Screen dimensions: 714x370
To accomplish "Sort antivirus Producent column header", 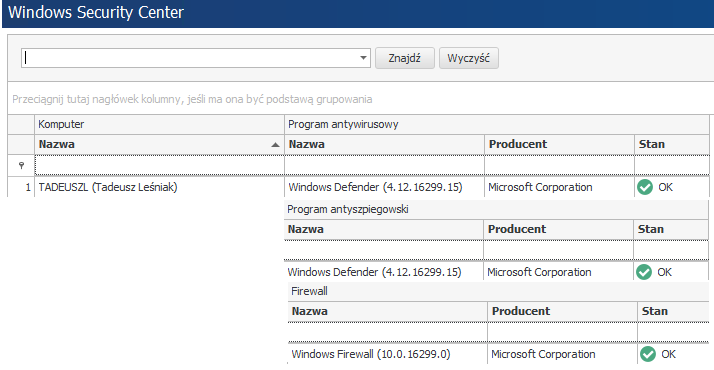I will pos(559,144).
